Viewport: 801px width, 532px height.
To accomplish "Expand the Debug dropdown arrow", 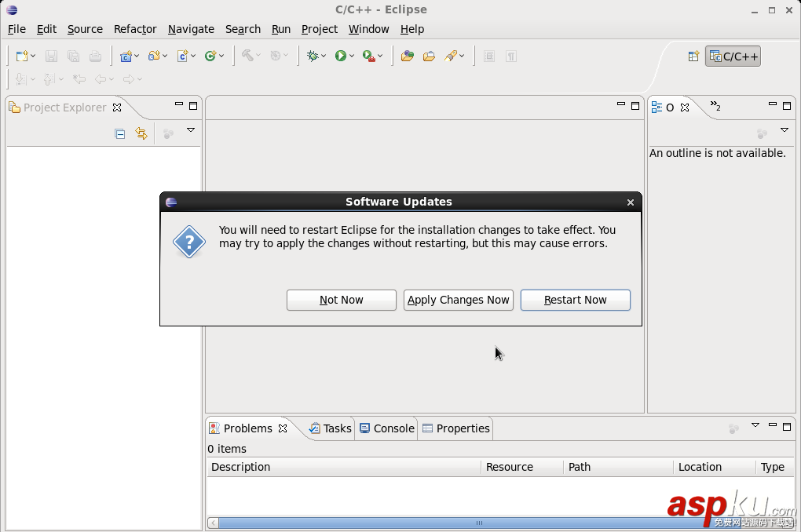I will pos(324,56).
